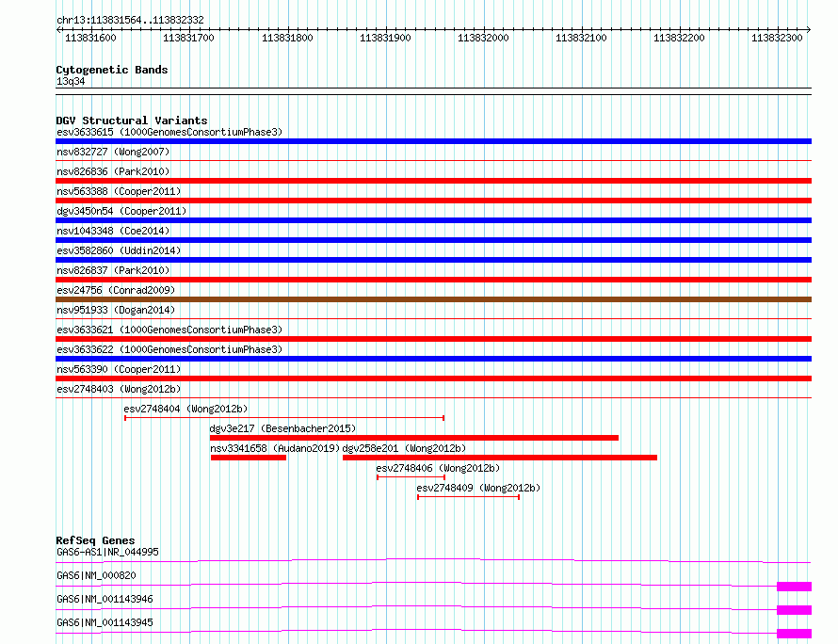Click the esv24756 (Conrad2009) text label
This screenshot has width=838, height=644.
[x=116, y=290]
